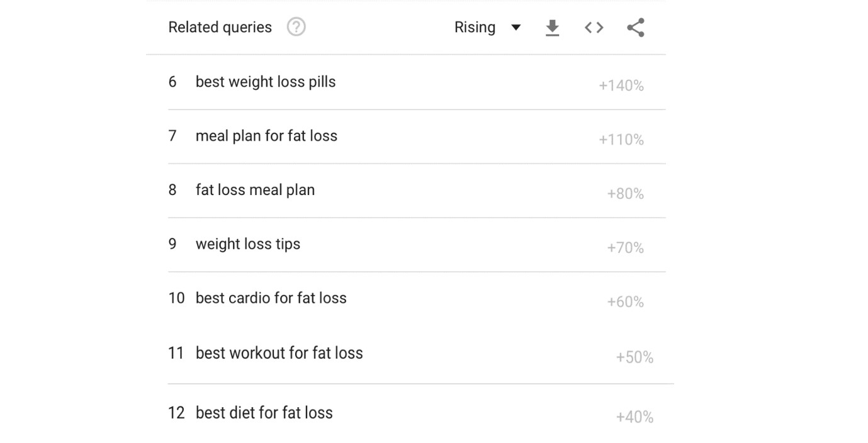The height and width of the screenshot is (443, 868).
Task: Select the Rising sort label
Action: pos(475,28)
